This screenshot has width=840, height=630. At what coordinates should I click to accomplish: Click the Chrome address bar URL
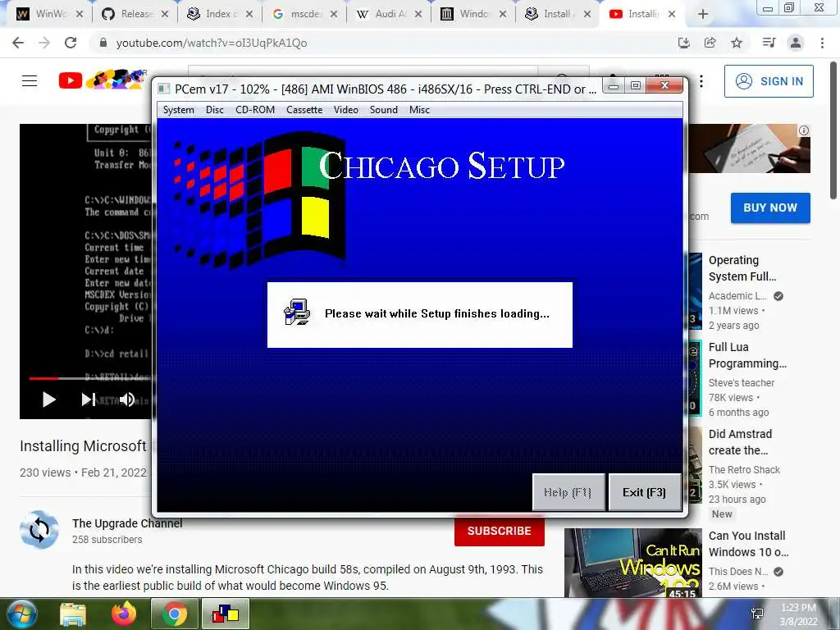click(212, 43)
